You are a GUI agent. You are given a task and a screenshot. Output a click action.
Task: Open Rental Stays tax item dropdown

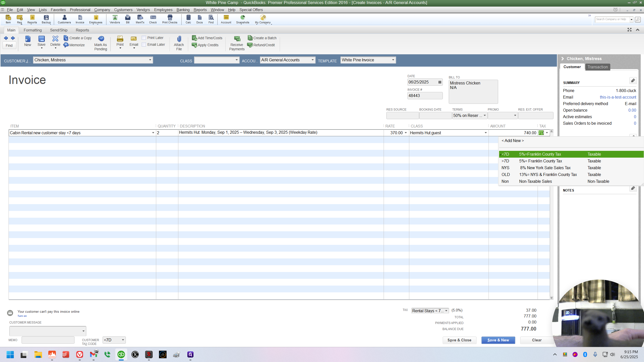coord(446,311)
